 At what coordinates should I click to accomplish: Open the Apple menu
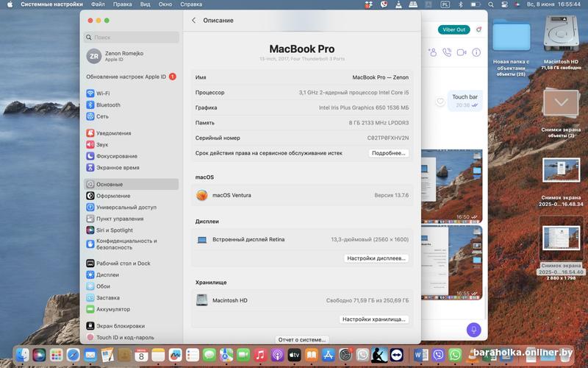(10, 4)
